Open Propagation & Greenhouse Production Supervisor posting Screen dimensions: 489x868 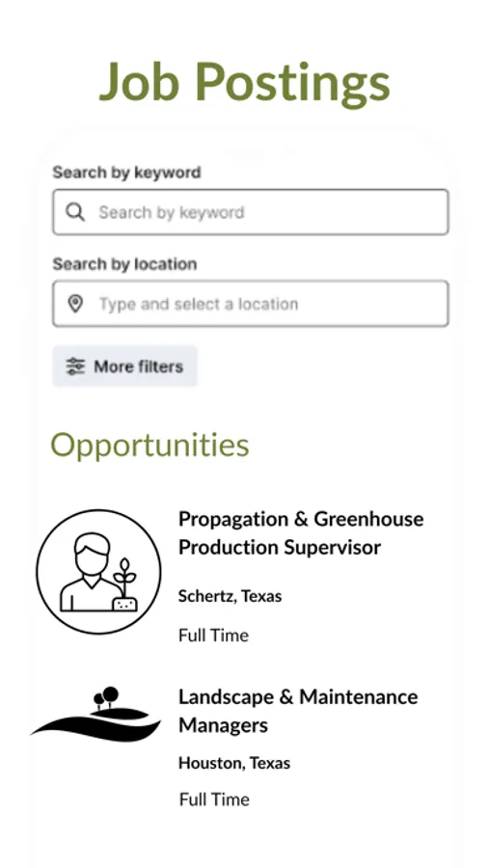coord(301,533)
